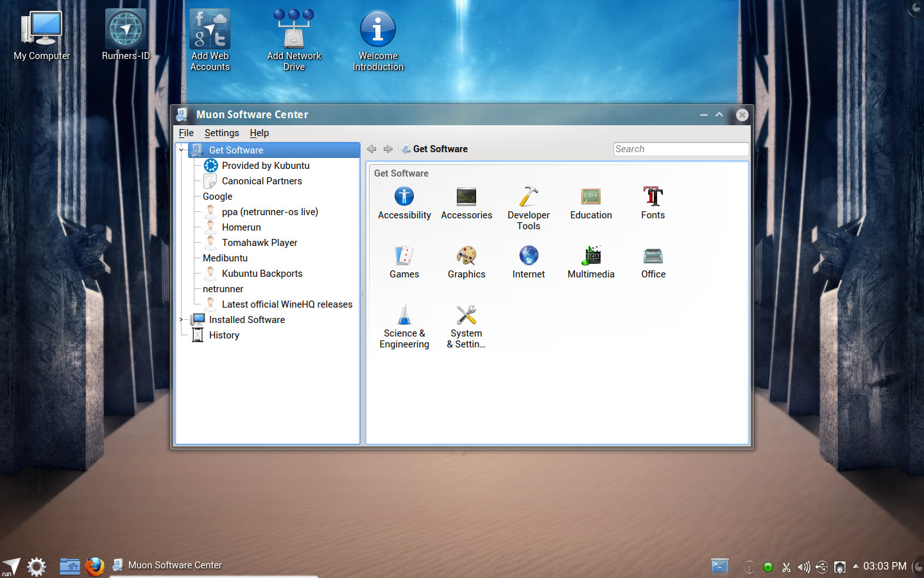The image size is (924, 578).
Task: Select Kubuntu Backports source
Action: 262,273
